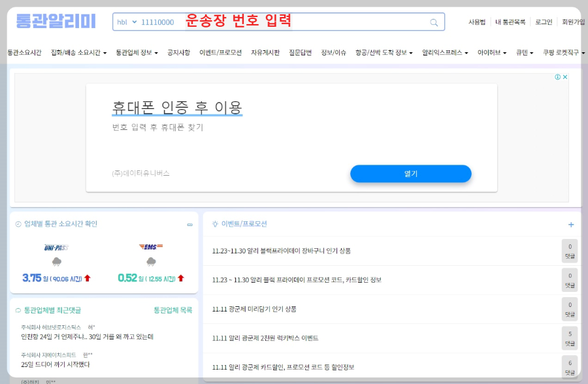Click the ad info icon

click(x=558, y=77)
